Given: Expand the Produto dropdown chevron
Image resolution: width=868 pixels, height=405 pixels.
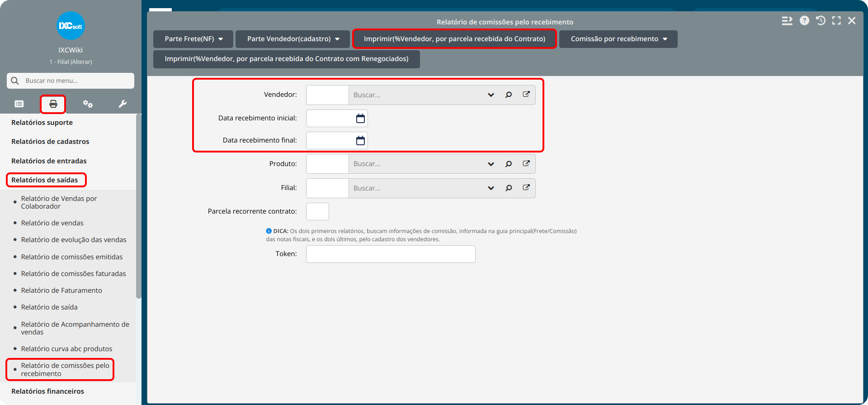Looking at the screenshot, I should point(491,164).
